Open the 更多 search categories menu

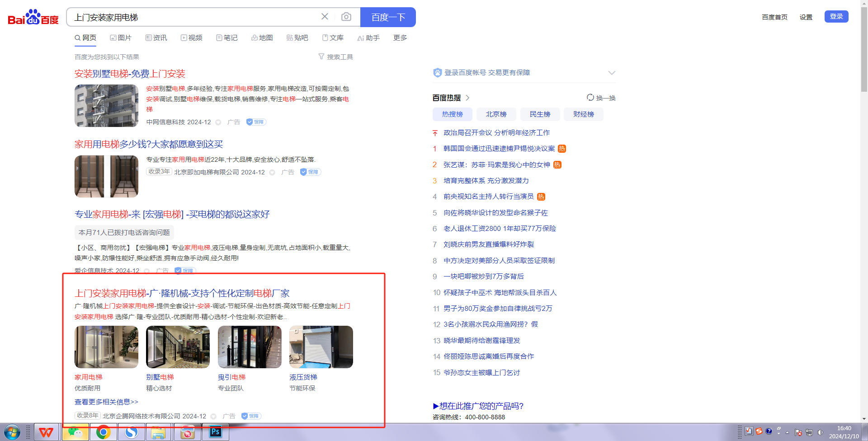tap(400, 38)
